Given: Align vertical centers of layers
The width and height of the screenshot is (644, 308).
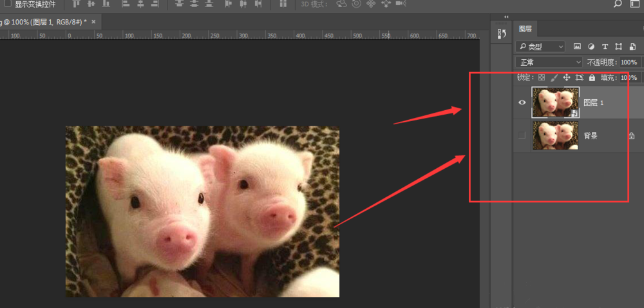Looking at the screenshot, I should [91, 4].
